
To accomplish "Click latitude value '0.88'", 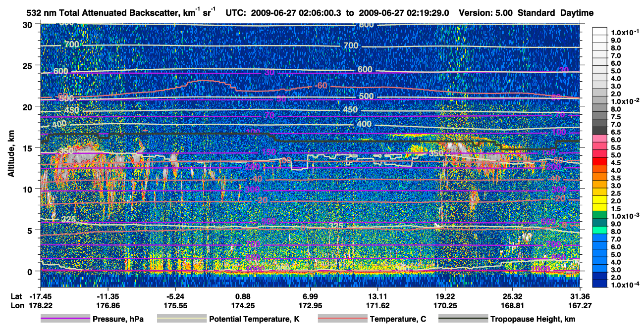I will tap(243, 297).
